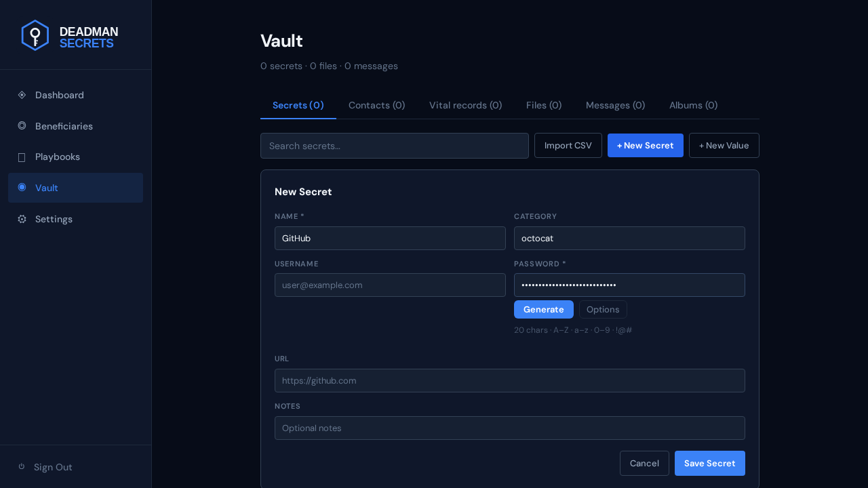
Task: Click the '20 chars · A–Z · a–z · 0–9' hint
Action: point(573,330)
